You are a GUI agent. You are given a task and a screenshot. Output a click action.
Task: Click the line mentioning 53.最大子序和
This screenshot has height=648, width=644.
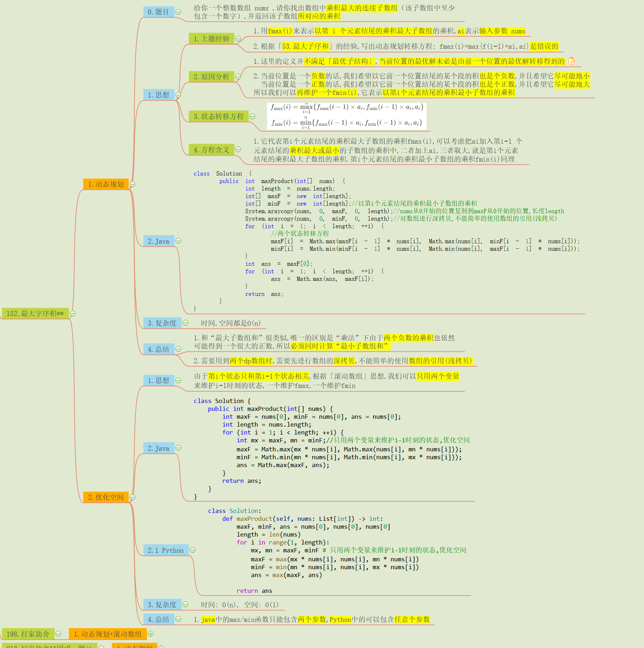pos(406,46)
